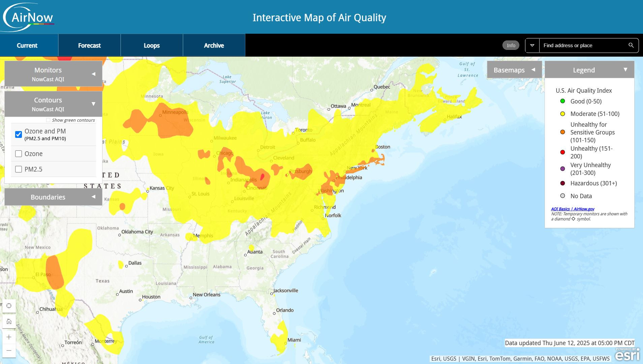Click the Houston city label
The image size is (643, 364).
coord(151,297)
